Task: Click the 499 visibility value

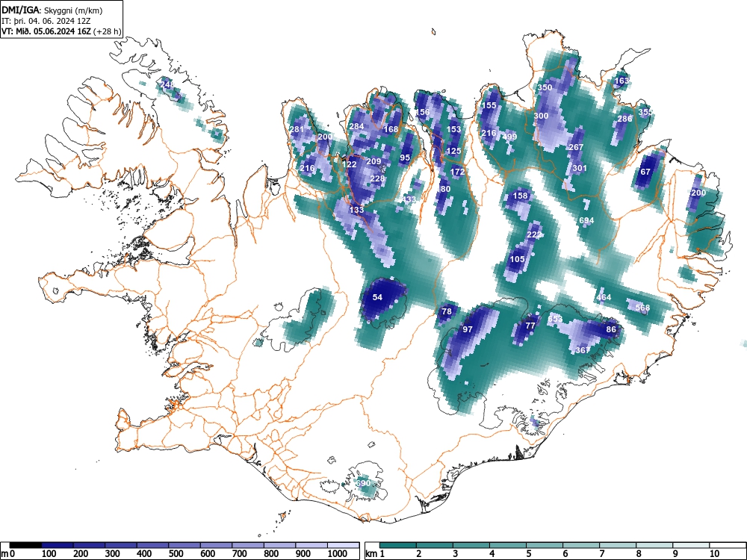Action: [x=509, y=137]
